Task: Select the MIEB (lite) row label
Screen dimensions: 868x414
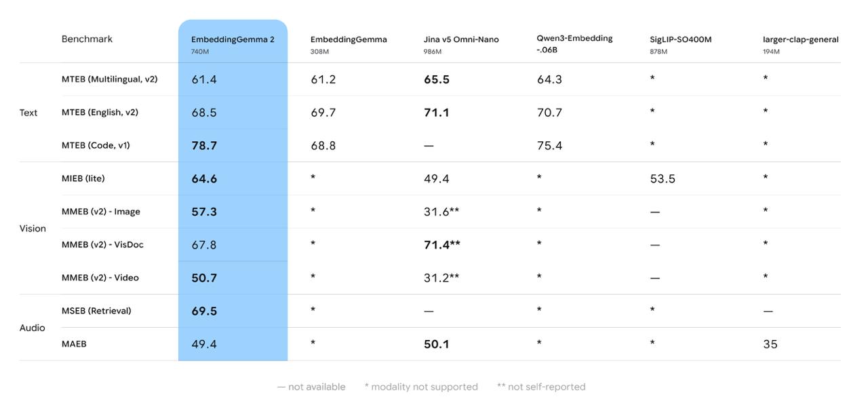Action: [83, 178]
